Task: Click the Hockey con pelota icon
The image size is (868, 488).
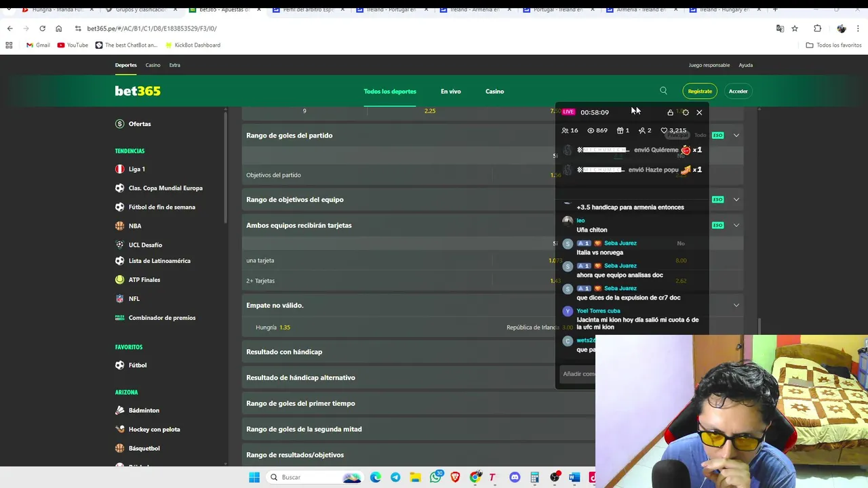Action: tap(120, 429)
